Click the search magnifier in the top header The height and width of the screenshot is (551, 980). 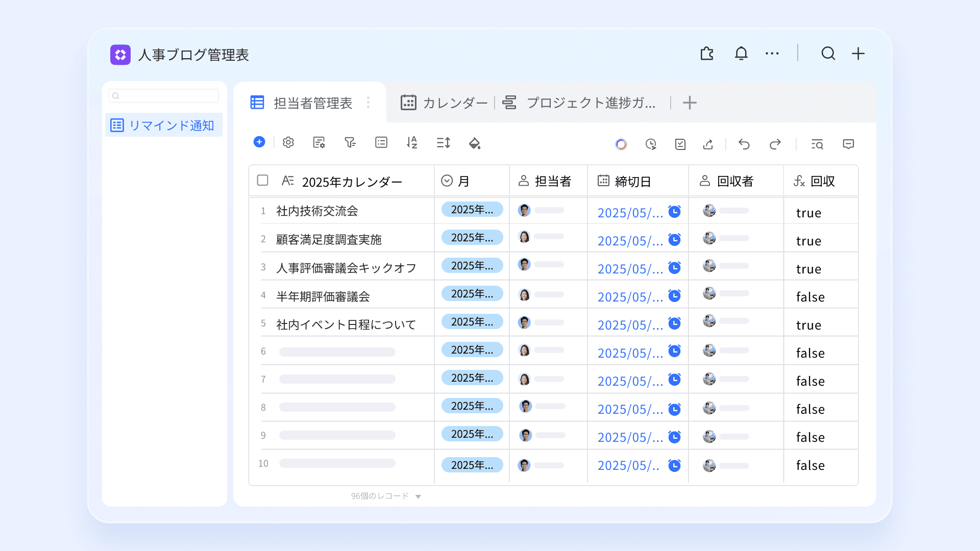coord(828,54)
